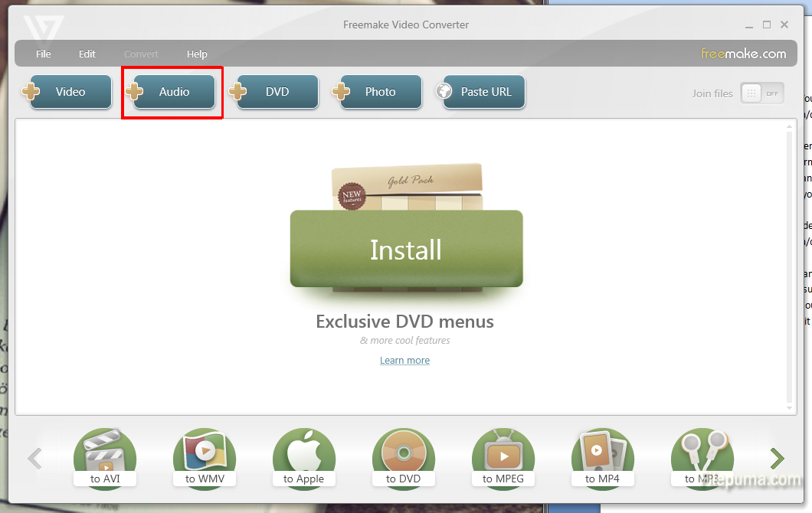Open the Help menu
Image resolution: width=812 pixels, height=513 pixels.
tap(197, 54)
